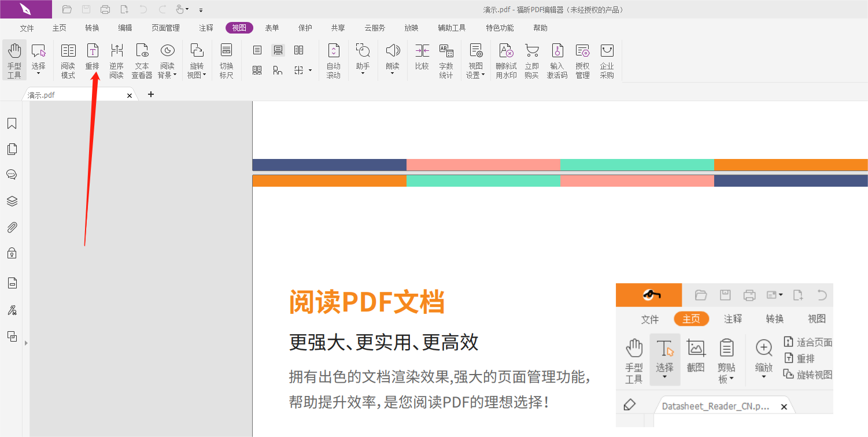Open the 云服务 menu
868x437 pixels.
374,27
